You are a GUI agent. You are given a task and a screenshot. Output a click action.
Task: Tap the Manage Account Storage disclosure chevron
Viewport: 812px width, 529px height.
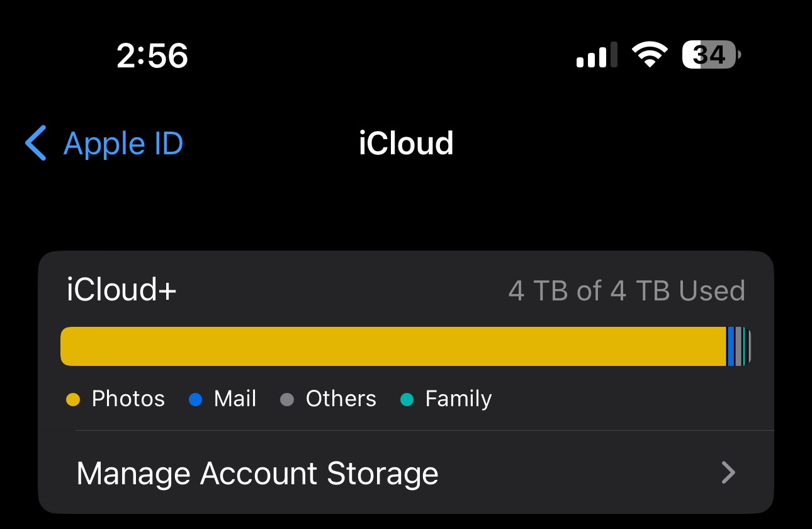[x=728, y=472]
